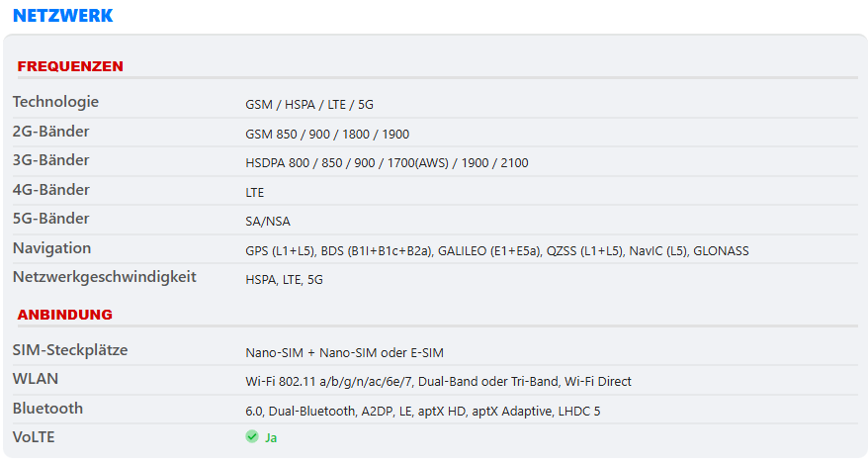
Task: Click the VoLTE row label
Action: point(34,437)
